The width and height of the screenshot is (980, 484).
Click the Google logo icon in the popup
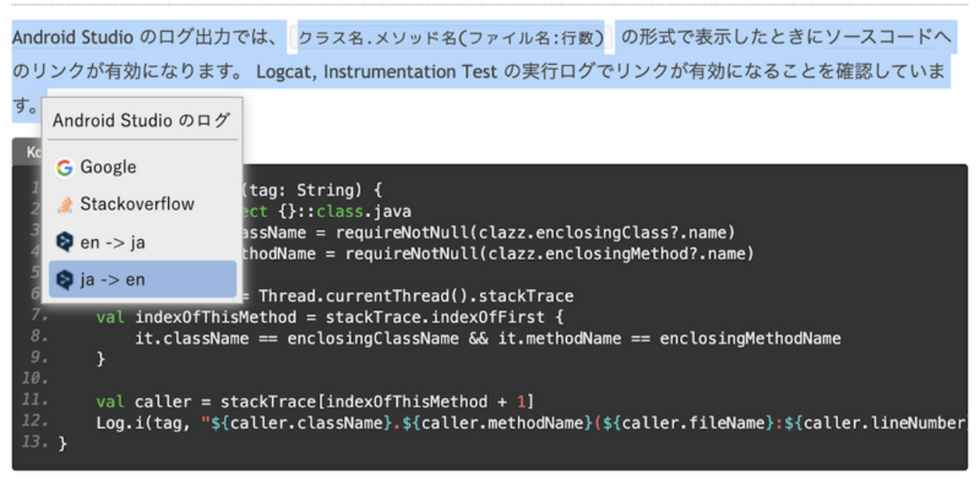point(65,167)
